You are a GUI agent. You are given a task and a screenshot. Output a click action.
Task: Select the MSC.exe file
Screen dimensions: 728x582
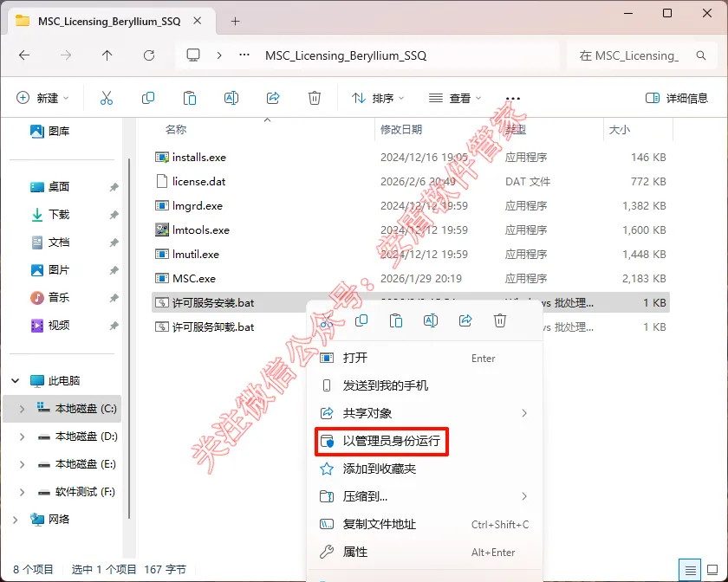(411, 279)
